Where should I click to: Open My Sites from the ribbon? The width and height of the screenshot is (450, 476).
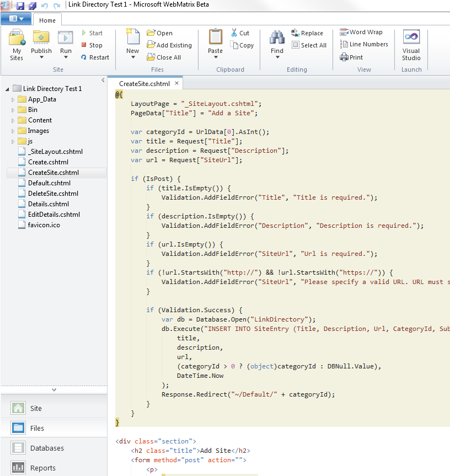click(17, 39)
